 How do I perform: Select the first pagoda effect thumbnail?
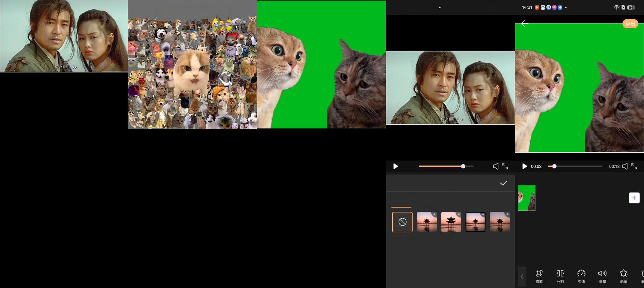point(427,222)
